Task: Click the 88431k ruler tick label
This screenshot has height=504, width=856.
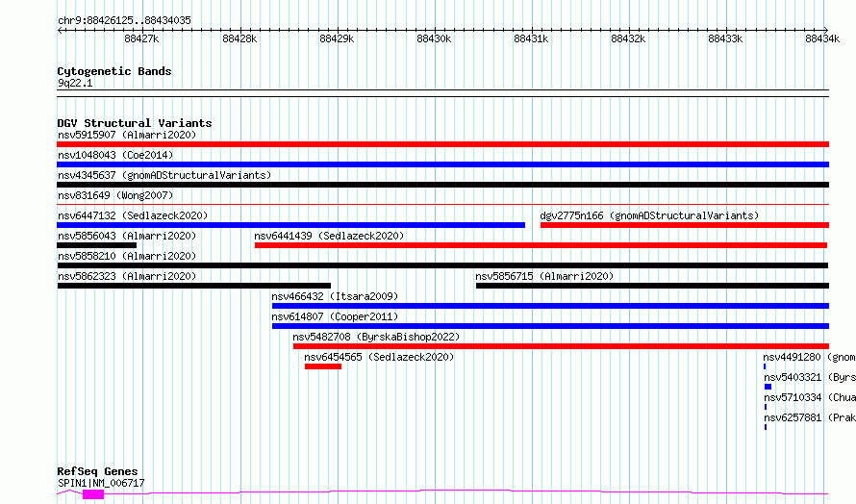Action: point(531,38)
